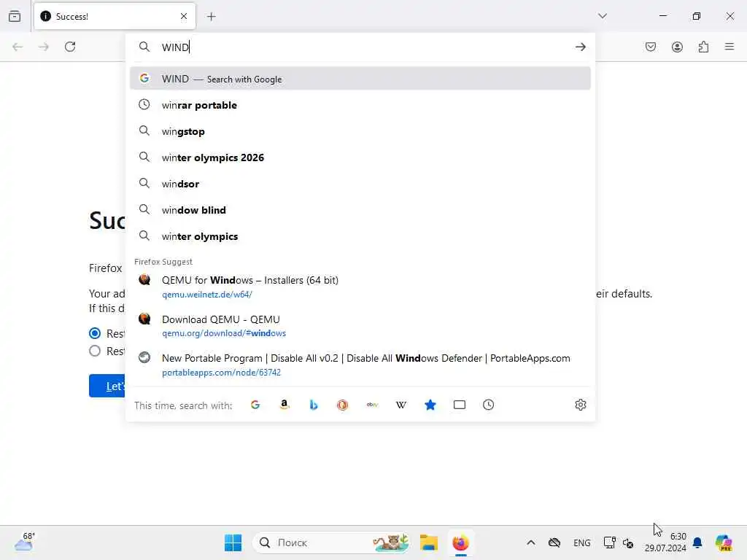Screen dimensions: 747x560
Task: Go back one page
Action: click(18, 47)
